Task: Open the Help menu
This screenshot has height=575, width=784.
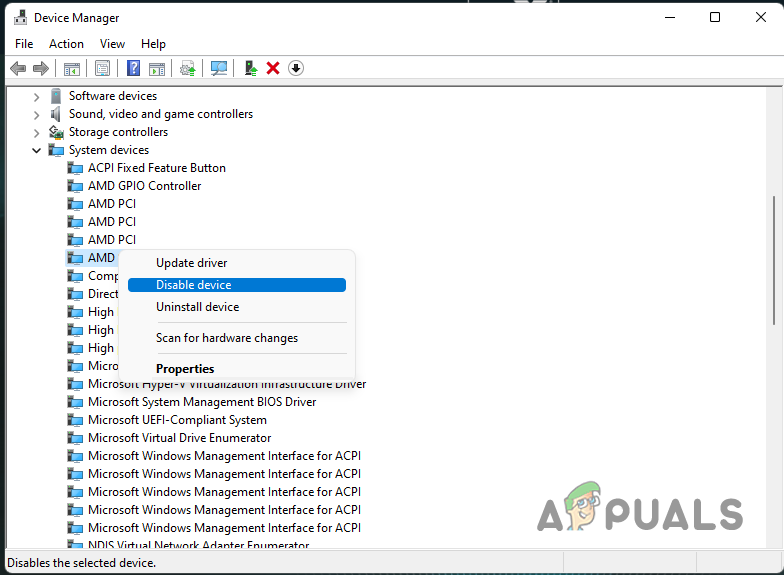Action: [x=153, y=44]
